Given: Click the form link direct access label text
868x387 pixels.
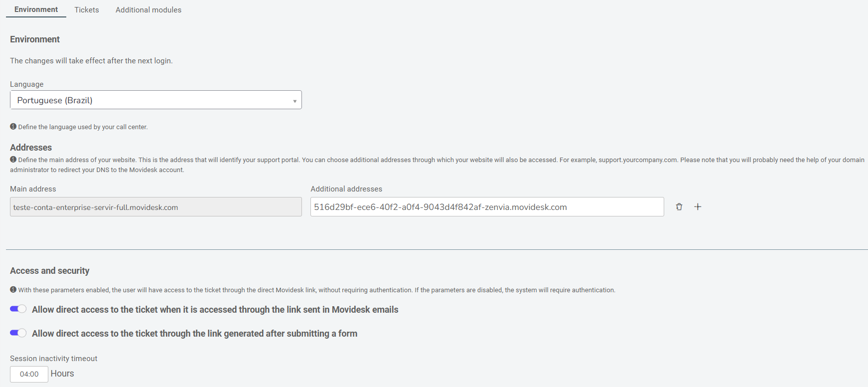Looking at the screenshot, I should pos(194,334).
